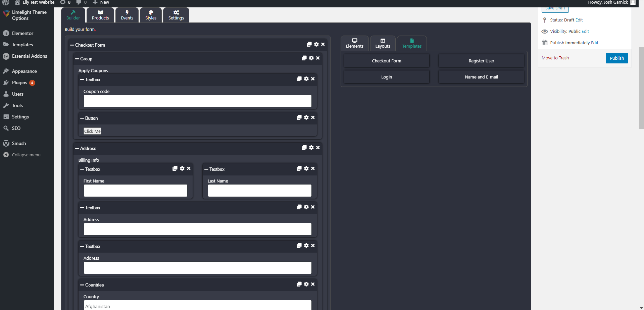
Task: Duplicate the Countries element
Action: [x=299, y=284]
